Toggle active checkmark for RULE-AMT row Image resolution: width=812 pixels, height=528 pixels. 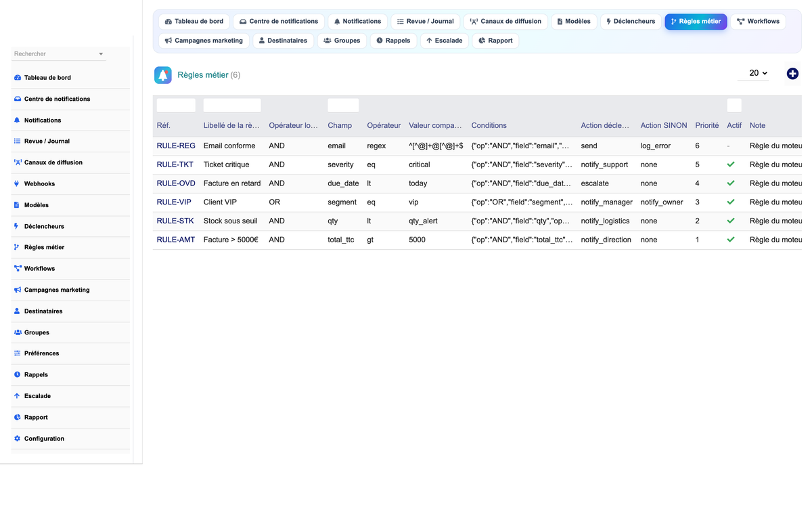[731, 240]
